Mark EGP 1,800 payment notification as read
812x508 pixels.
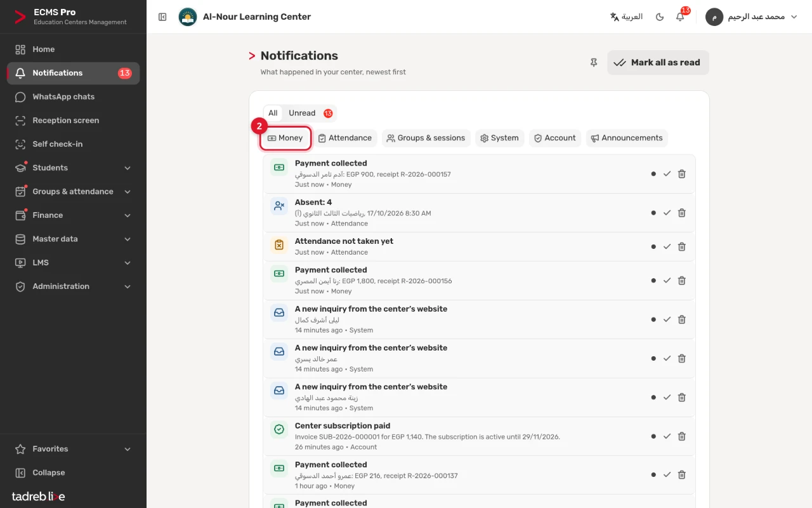(x=667, y=281)
